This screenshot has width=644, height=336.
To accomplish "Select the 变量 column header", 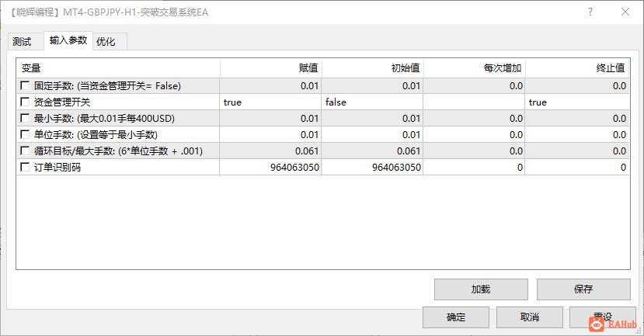I will 118,68.
